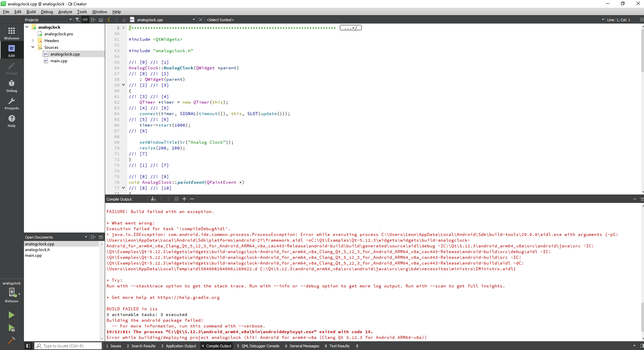The width and height of the screenshot is (644, 350).
Task: Open the Tools menu
Action: click(x=82, y=12)
